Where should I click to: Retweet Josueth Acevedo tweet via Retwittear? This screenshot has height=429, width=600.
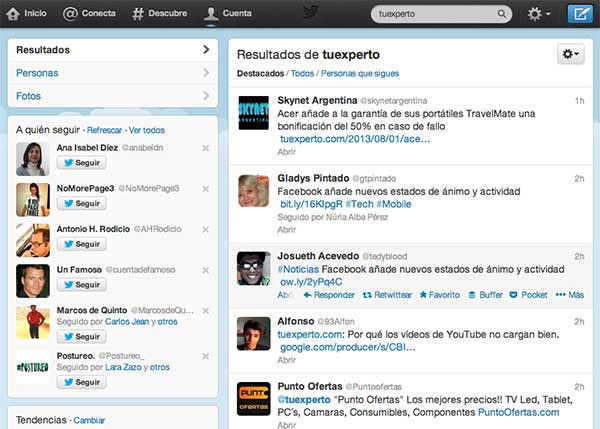click(x=387, y=295)
